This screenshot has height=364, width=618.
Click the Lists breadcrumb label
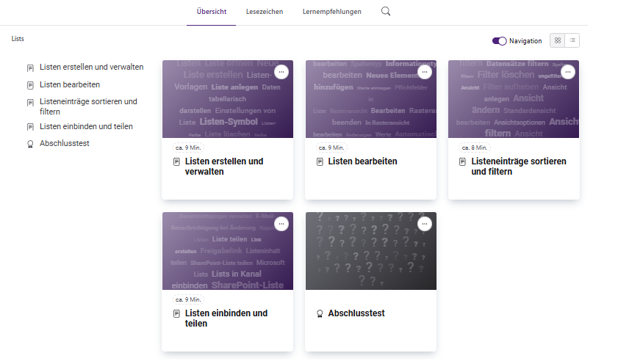[x=18, y=39]
